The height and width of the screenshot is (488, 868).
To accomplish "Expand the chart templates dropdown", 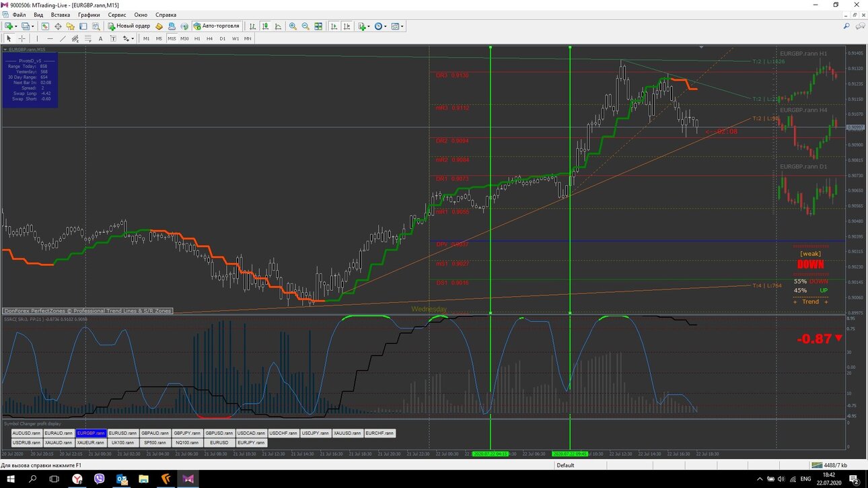I will (x=402, y=26).
